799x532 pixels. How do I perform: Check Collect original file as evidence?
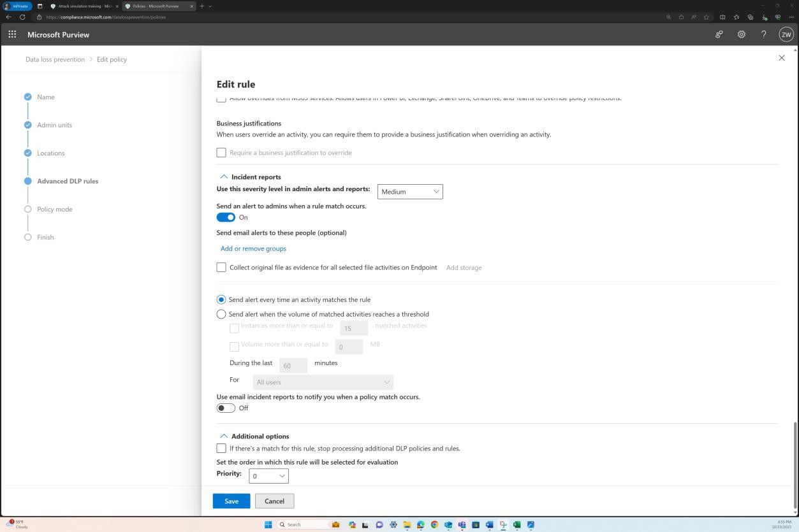(221, 267)
